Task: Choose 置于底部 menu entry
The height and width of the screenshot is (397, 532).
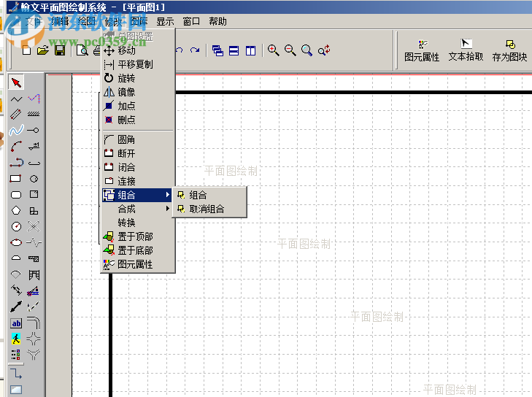Action: (x=138, y=250)
